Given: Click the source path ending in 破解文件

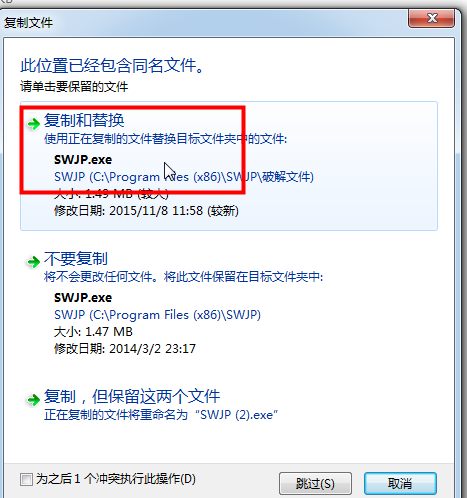Looking at the screenshot, I should click(184, 177).
